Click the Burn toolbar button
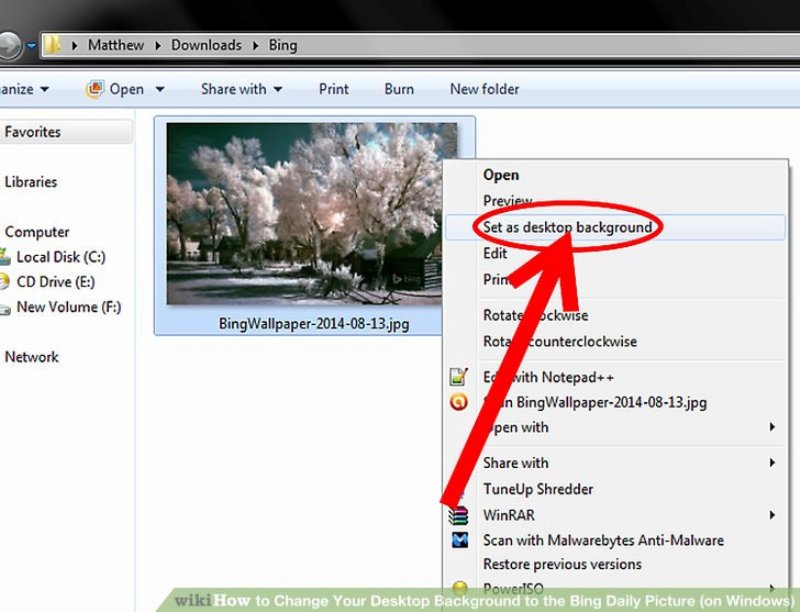The height and width of the screenshot is (612, 800). [x=398, y=89]
